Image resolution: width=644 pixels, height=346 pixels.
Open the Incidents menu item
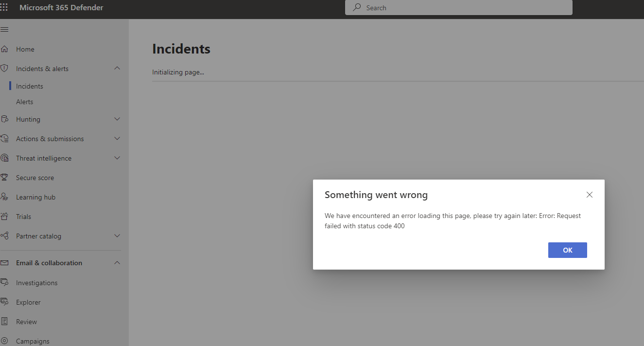[x=29, y=86]
